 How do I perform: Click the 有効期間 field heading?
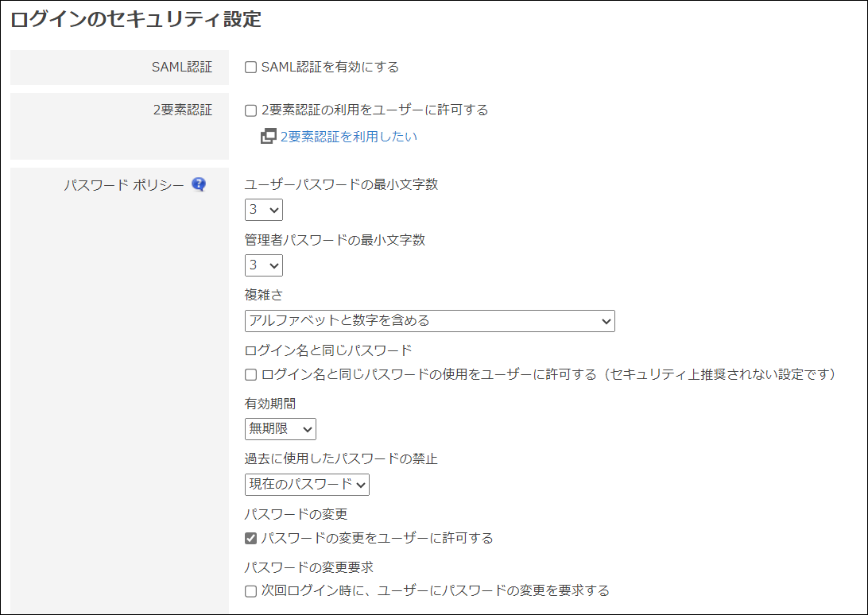click(270, 404)
